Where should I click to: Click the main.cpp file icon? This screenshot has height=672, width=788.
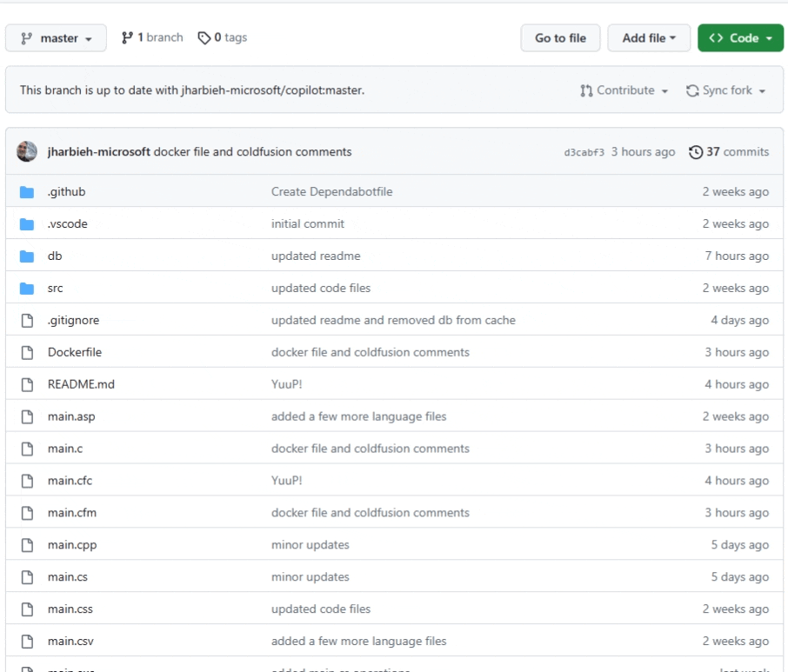pyautogui.click(x=27, y=545)
